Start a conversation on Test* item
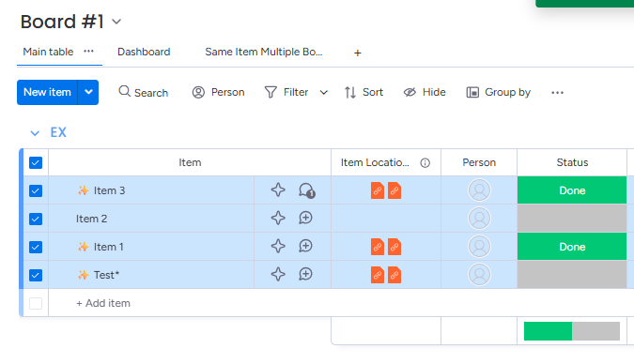Viewport: 634px width, 364px height. (305, 275)
